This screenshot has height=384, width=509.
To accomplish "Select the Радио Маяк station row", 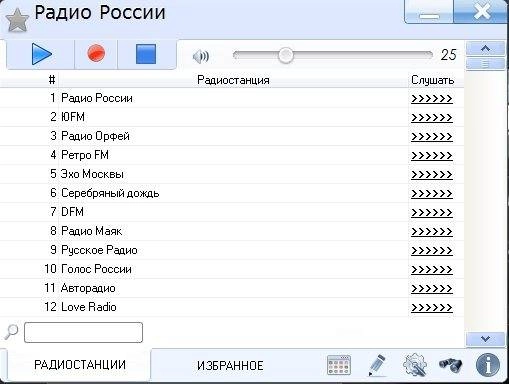I will click(232, 231).
